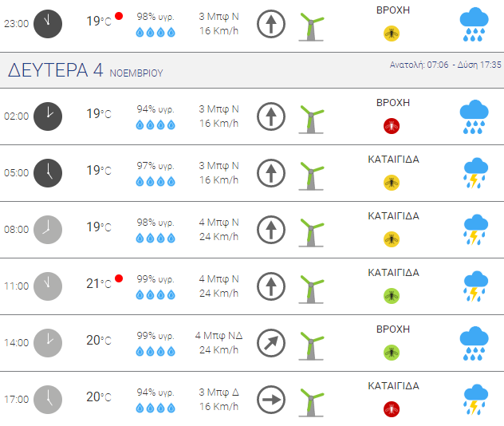The height and width of the screenshot is (426, 504).
Task: Click the ΚΑΤΑΙΓΙΔΑ label at 17:00
Action: (x=393, y=386)
